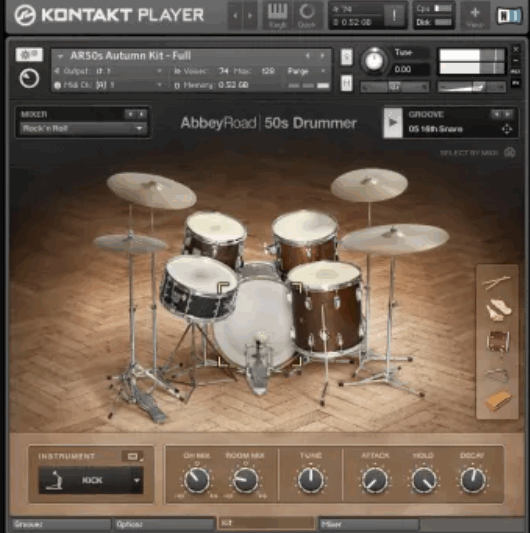Open the Quick-load browser
Image resolution: width=530 pixels, height=533 pixels.
tap(307, 15)
